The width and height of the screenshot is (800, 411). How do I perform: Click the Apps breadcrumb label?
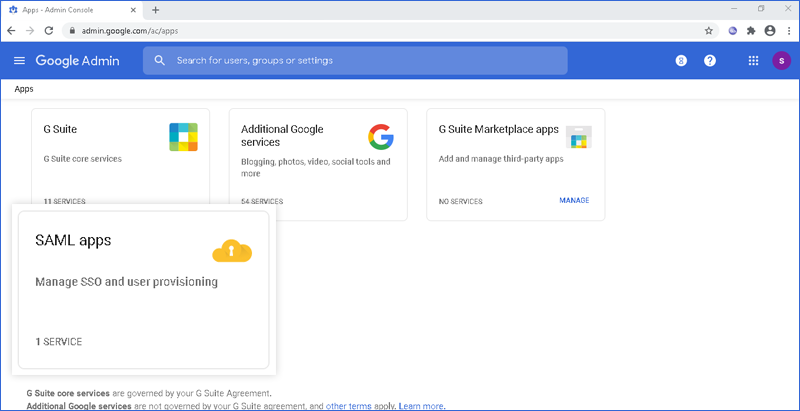coord(24,89)
